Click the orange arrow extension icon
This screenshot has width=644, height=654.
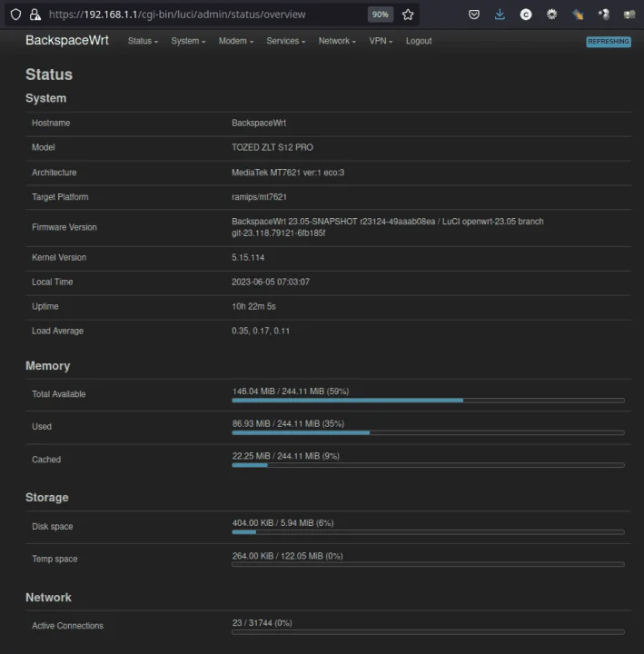[578, 15]
